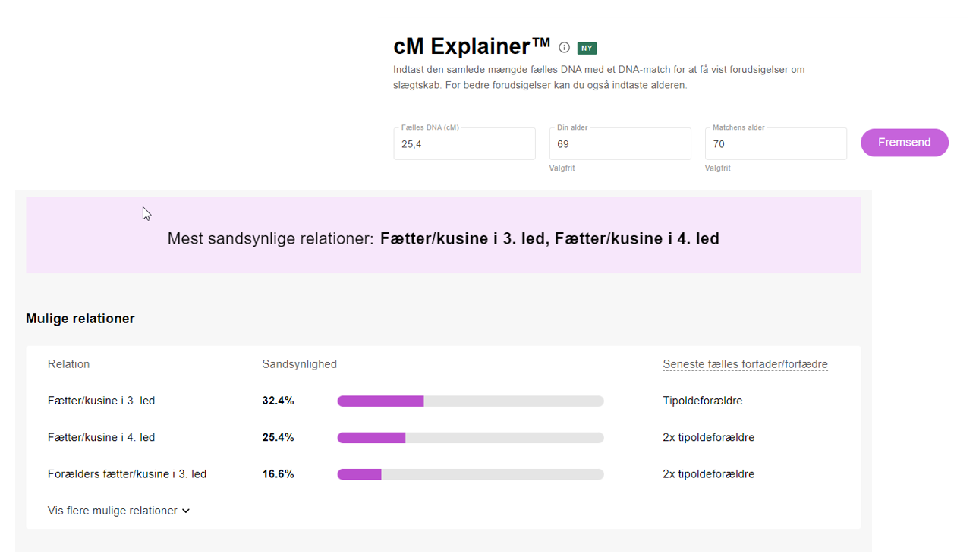Click the green NY badge
The height and width of the screenshot is (560, 976).
point(587,48)
